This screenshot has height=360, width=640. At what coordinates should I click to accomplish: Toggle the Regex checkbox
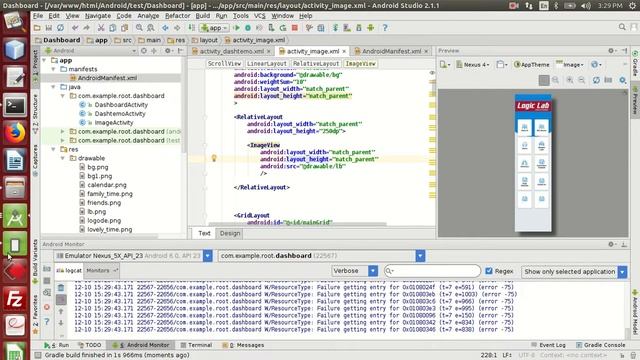click(x=489, y=271)
